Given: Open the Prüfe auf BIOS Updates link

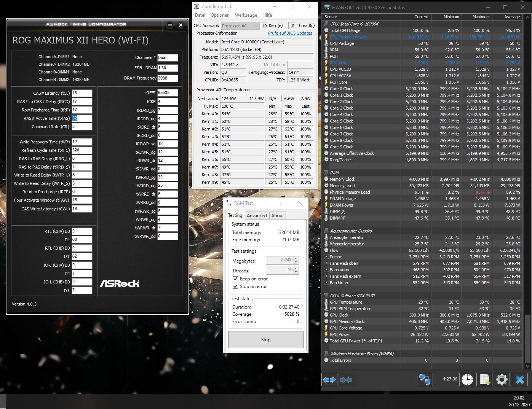Looking at the screenshot, I should coord(290,33).
